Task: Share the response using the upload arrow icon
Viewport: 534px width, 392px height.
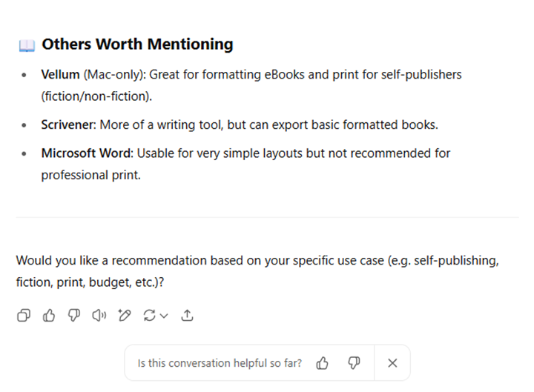Action: tap(187, 316)
